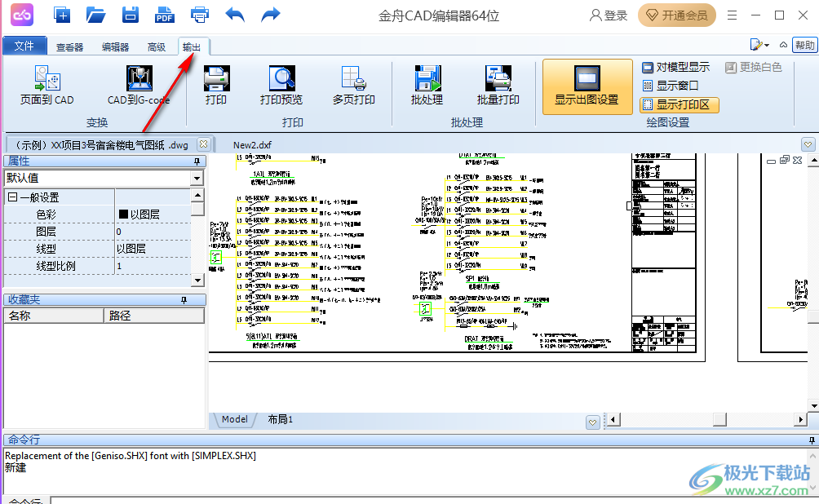Screen dimensions: 819x504
Task: Click the quick print icon in title bar
Action: click(x=200, y=15)
